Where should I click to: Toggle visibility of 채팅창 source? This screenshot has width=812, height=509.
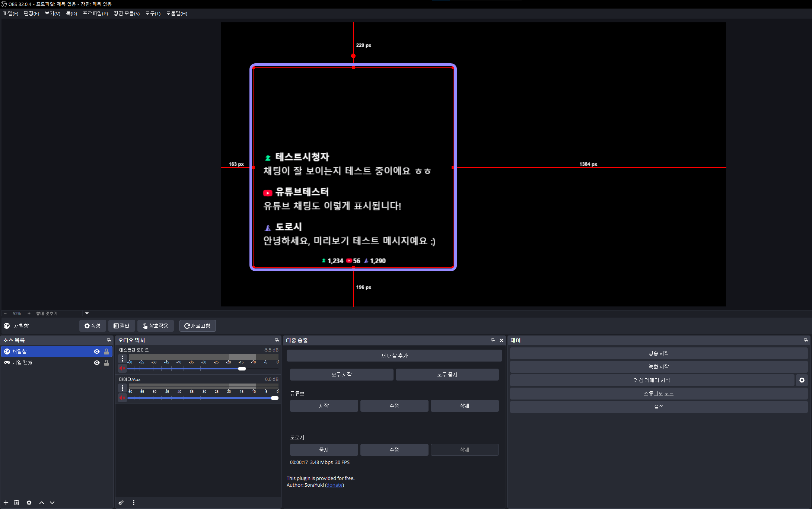coord(97,351)
